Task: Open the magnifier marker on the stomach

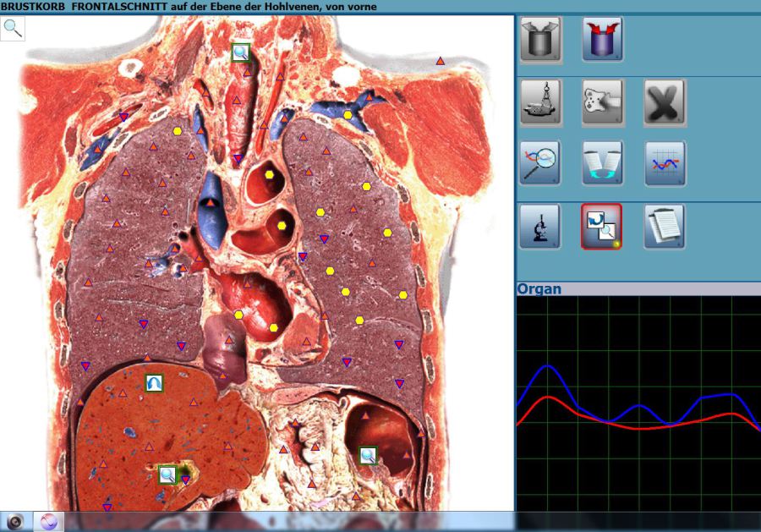Action: (x=368, y=455)
